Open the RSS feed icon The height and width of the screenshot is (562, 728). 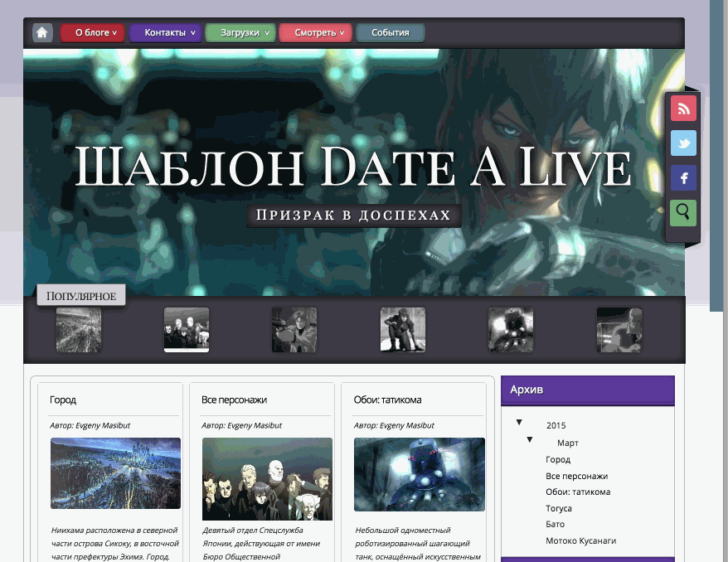pyautogui.click(x=683, y=109)
